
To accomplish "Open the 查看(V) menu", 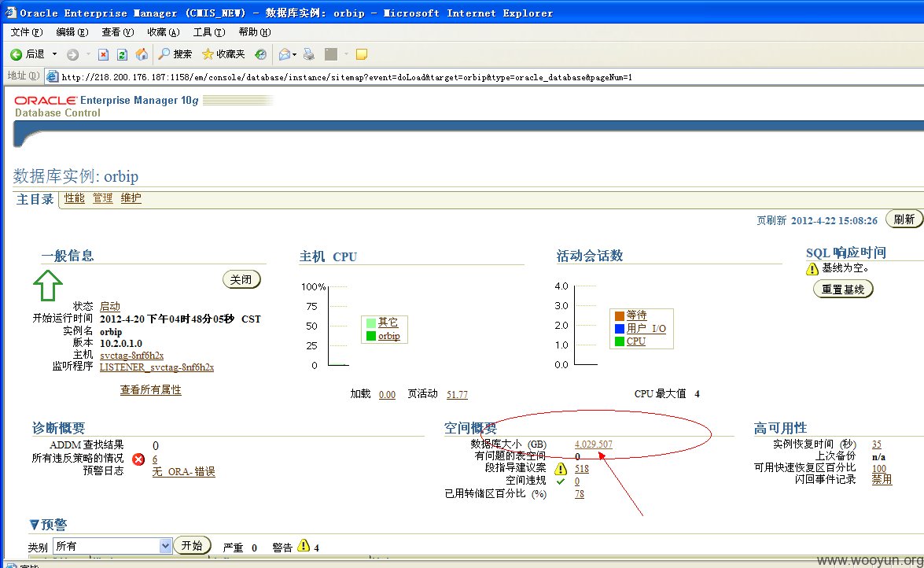I will click(x=117, y=31).
